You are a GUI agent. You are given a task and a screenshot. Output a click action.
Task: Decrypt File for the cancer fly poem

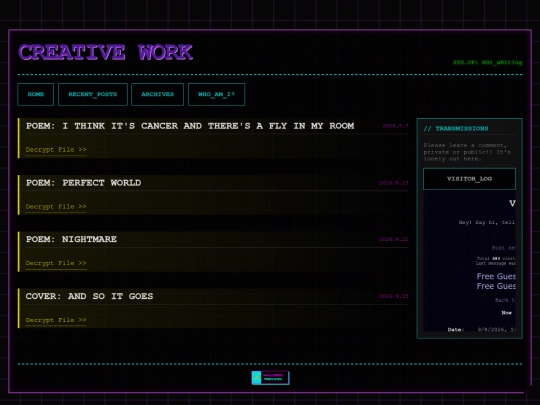point(56,150)
